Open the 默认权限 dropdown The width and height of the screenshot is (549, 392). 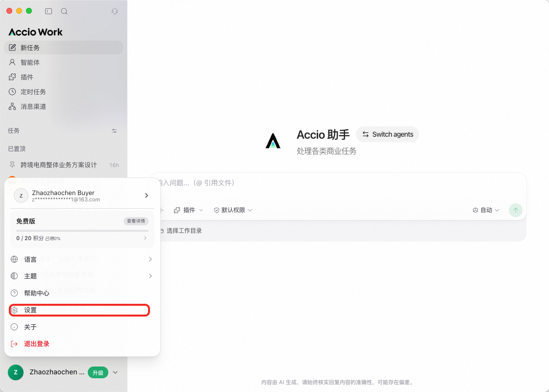(x=233, y=210)
